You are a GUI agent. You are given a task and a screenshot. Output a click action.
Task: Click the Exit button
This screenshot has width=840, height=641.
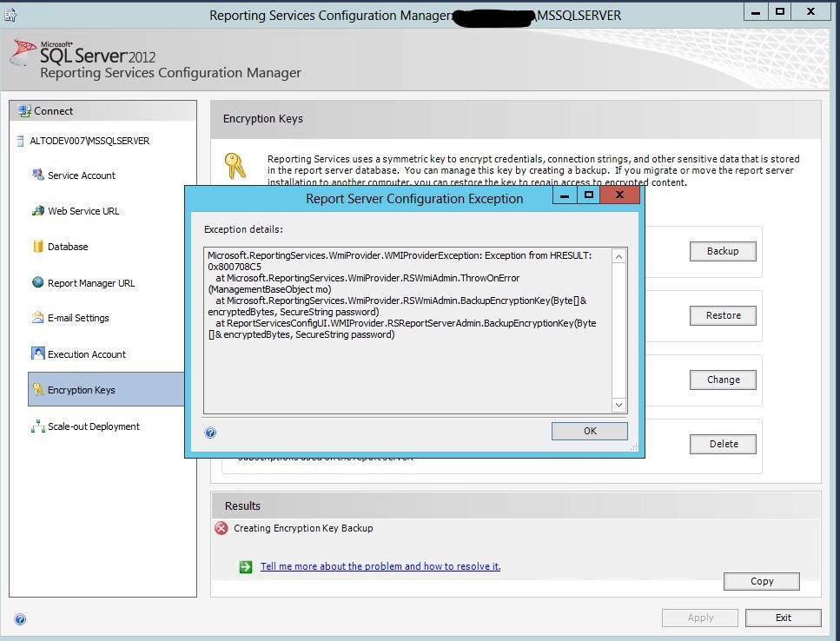(783, 618)
